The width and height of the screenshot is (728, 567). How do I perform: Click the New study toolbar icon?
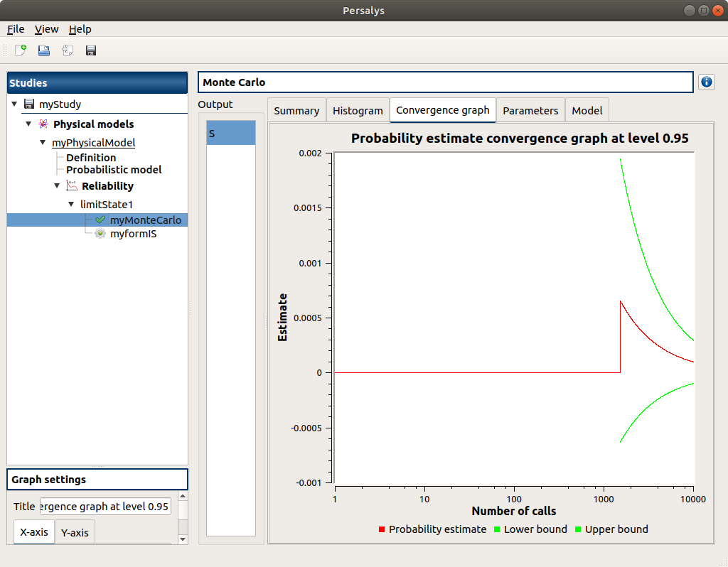pos(21,50)
